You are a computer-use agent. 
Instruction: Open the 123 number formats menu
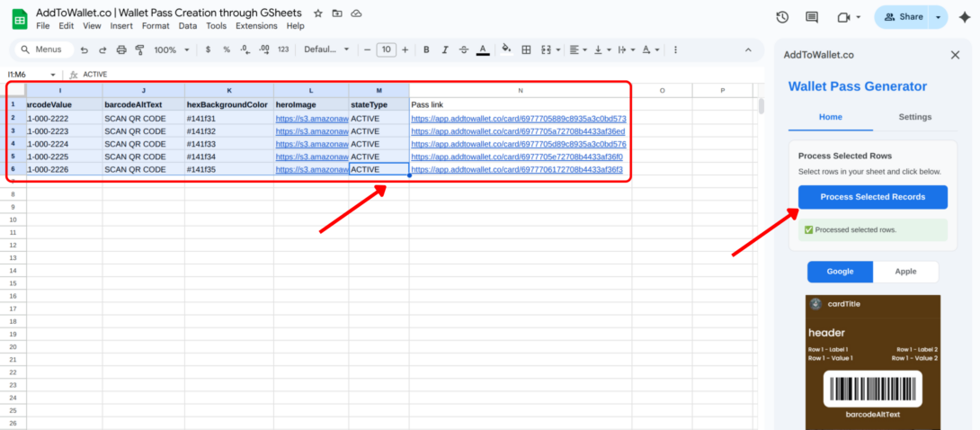(x=283, y=50)
